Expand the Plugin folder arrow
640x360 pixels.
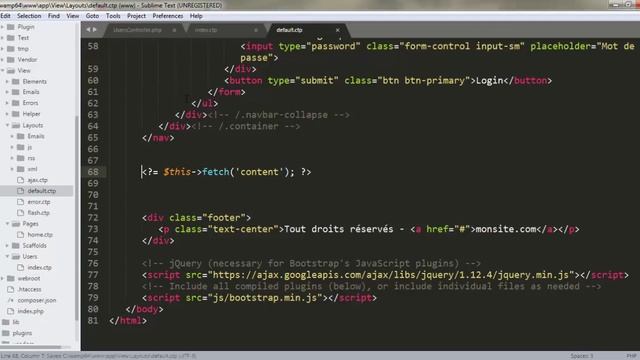coord(2,27)
